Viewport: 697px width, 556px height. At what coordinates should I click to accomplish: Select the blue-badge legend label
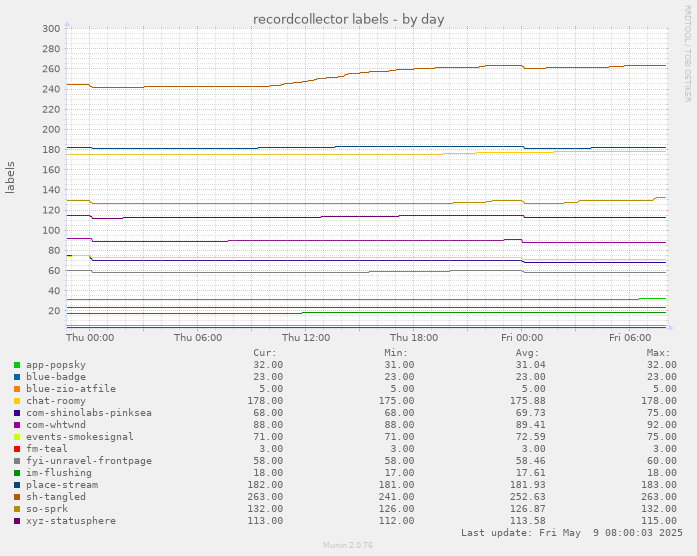56,377
